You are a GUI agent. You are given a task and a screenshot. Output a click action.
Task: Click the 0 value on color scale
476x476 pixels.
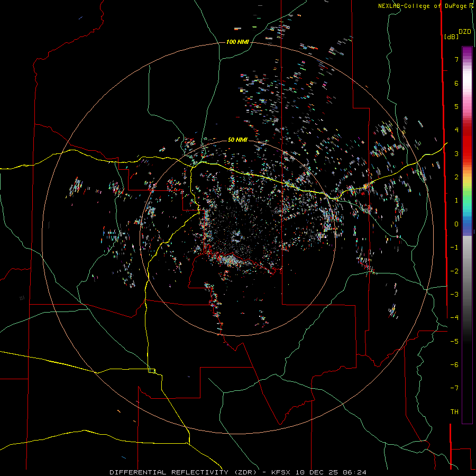click(456, 224)
